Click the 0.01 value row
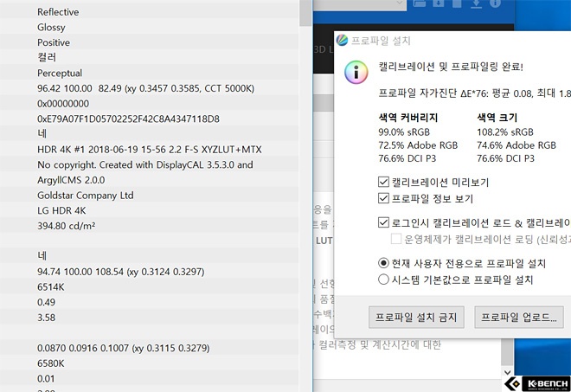Viewport: 571px width, 392px height. (150, 379)
